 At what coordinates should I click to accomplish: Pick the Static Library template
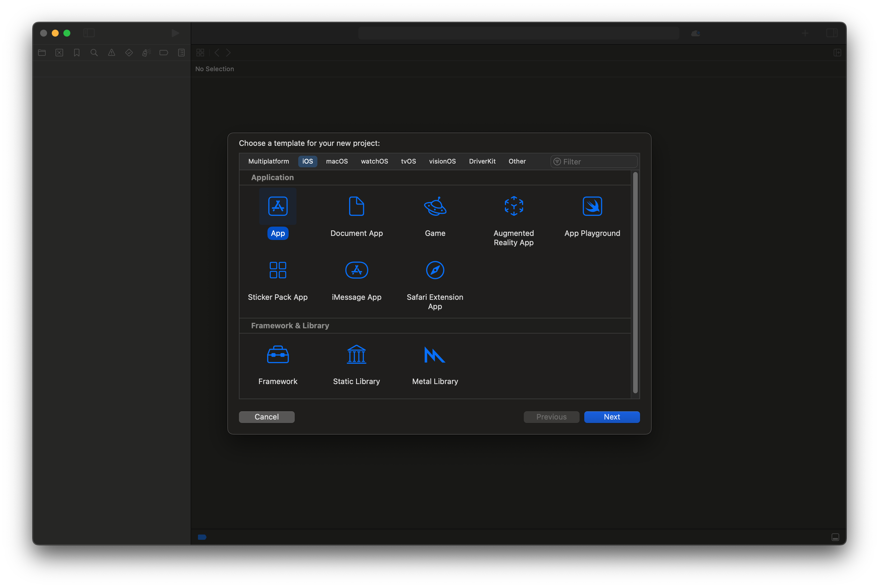click(356, 354)
